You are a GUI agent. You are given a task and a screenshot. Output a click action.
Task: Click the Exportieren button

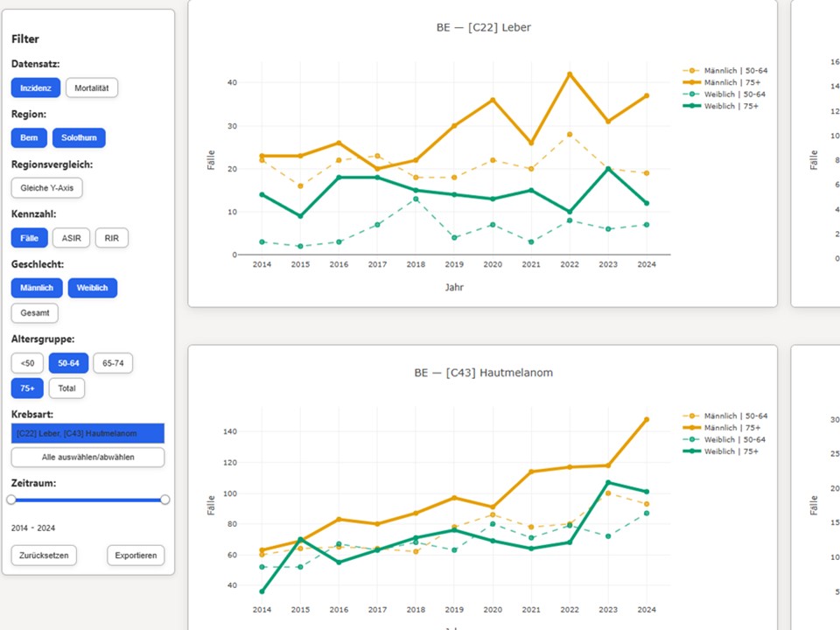(x=136, y=556)
